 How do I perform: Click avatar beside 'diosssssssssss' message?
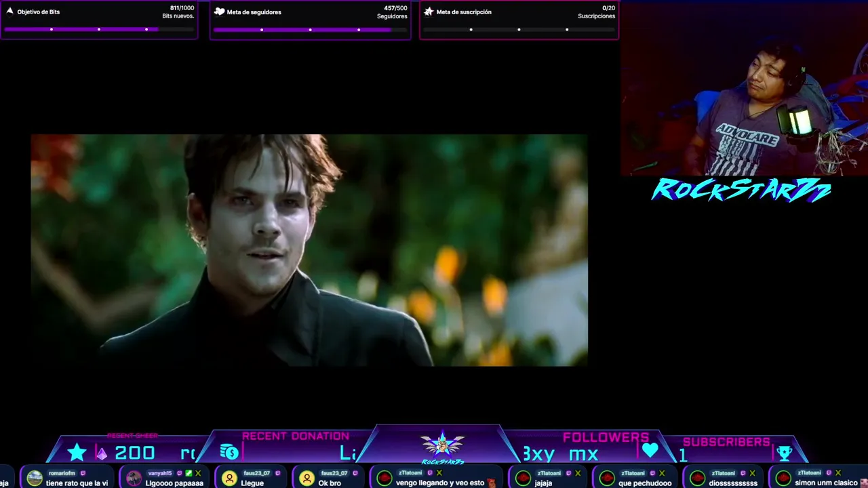click(697, 479)
